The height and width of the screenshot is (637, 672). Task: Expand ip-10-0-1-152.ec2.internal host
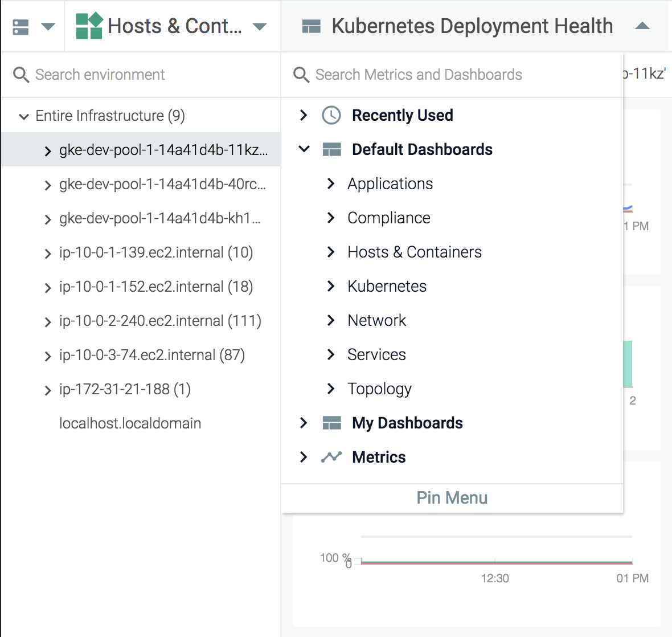click(48, 288)
